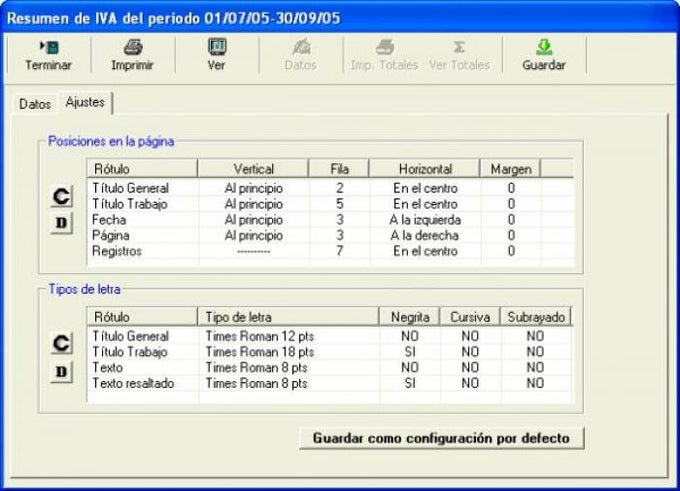Click the Horizontal column header

pyautogui.click(x=425, y=169)
